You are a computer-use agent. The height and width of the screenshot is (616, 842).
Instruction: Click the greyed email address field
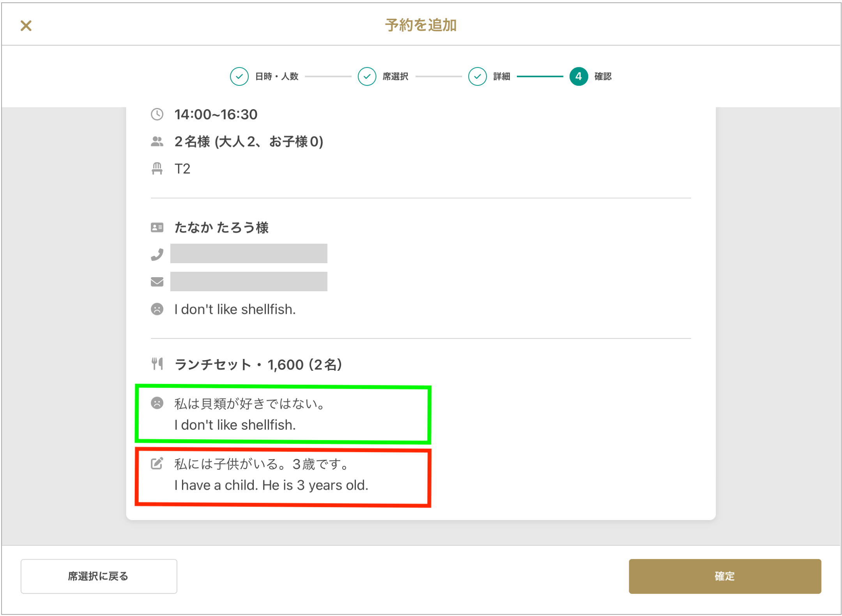click(x=249, y=281)
